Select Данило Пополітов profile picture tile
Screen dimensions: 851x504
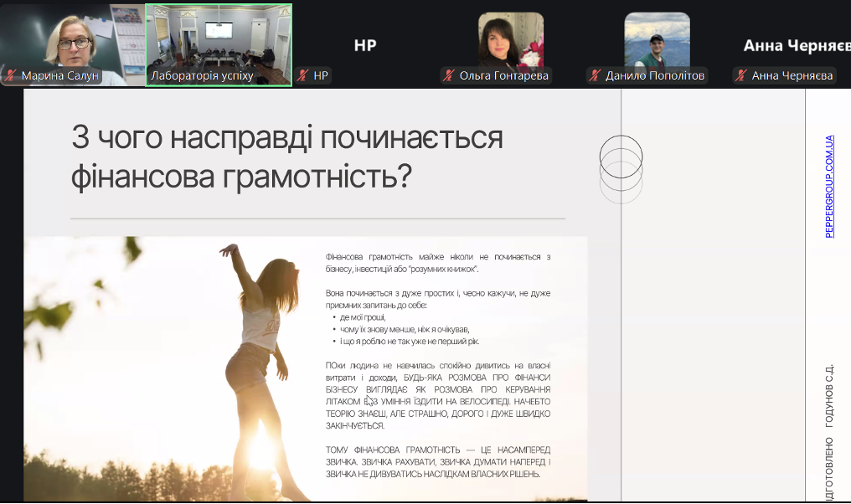click(657, 39)
